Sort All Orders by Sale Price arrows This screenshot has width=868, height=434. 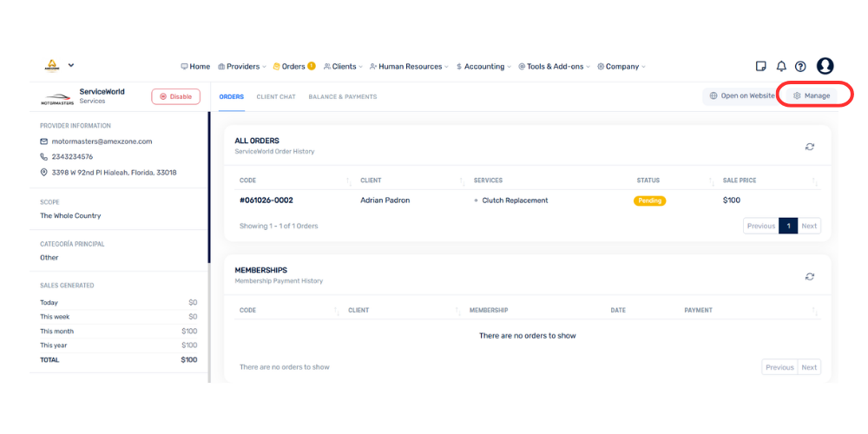(x=815, y=181)
